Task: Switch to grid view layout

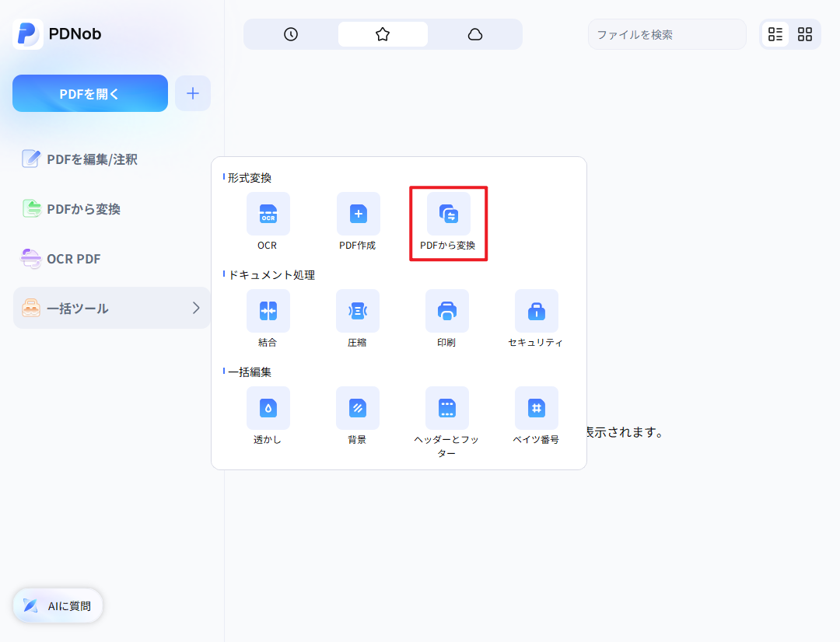Action: point(805,34)
